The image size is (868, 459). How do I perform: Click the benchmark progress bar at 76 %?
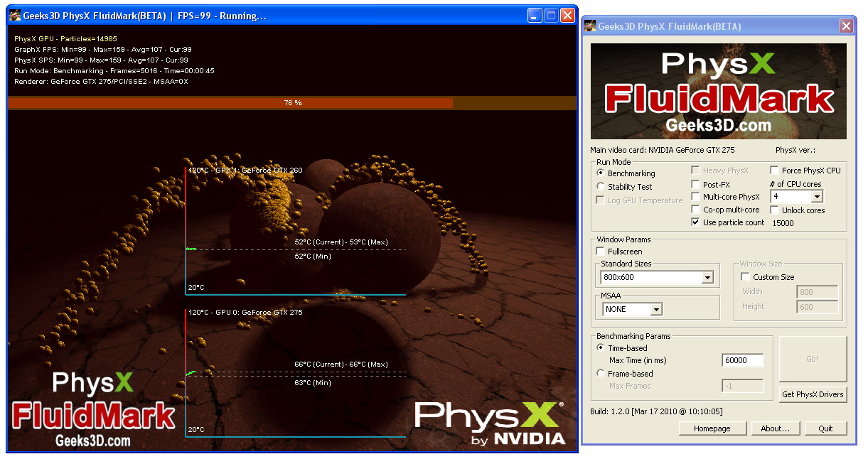click(x=292, y=103)
